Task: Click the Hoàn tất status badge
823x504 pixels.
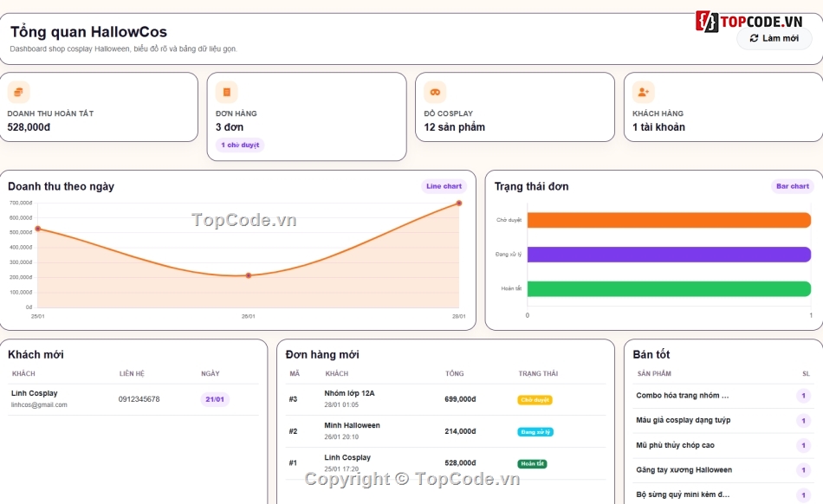Action: [x=532, y=463]
